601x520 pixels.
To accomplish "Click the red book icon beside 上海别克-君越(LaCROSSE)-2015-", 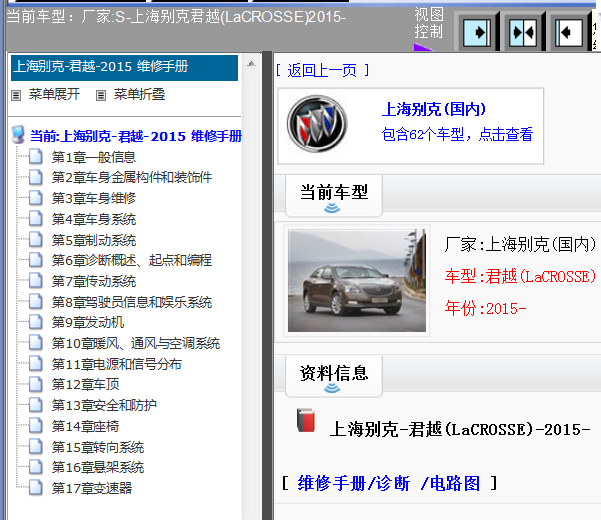I will [x=306, y=420].
